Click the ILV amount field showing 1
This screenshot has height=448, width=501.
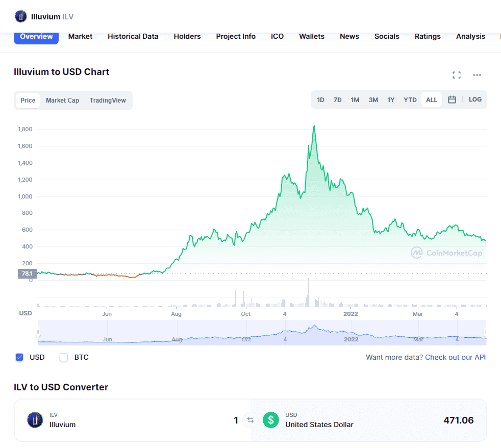[x=236, y=420]
